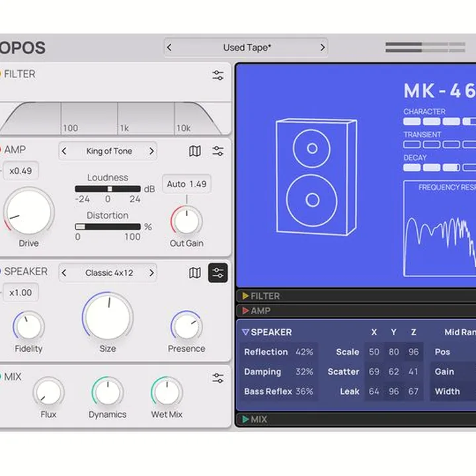Open AMP section settings sliders icon

218,151
